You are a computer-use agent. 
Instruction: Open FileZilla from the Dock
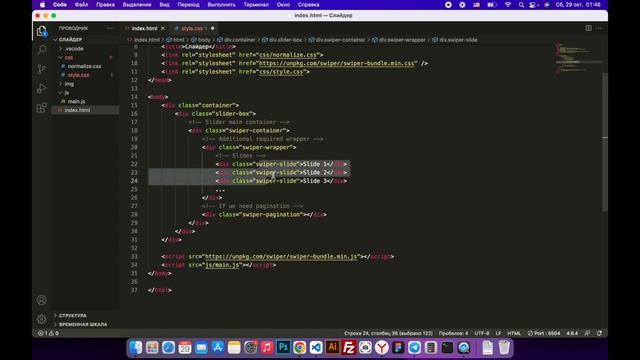click(349, 347)
